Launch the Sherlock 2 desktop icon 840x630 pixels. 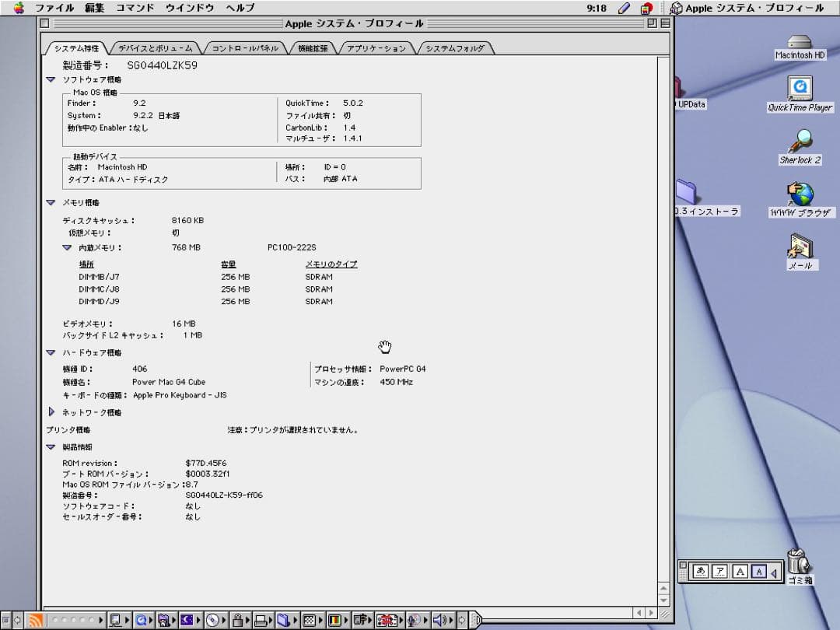point(800,141)
